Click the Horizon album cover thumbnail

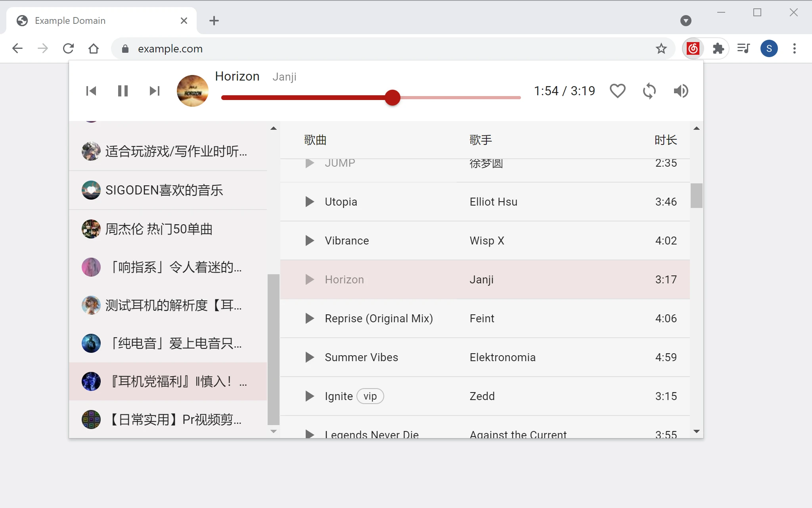[x=193, y=91]
